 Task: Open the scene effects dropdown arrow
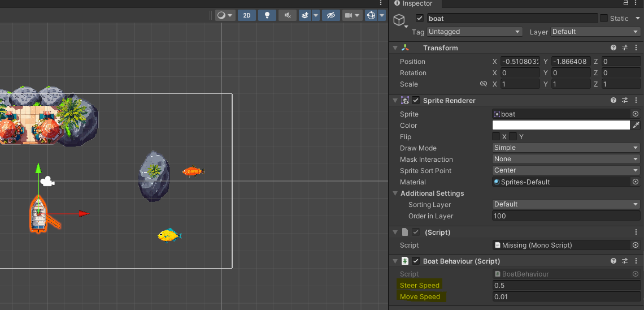[316, 16]
